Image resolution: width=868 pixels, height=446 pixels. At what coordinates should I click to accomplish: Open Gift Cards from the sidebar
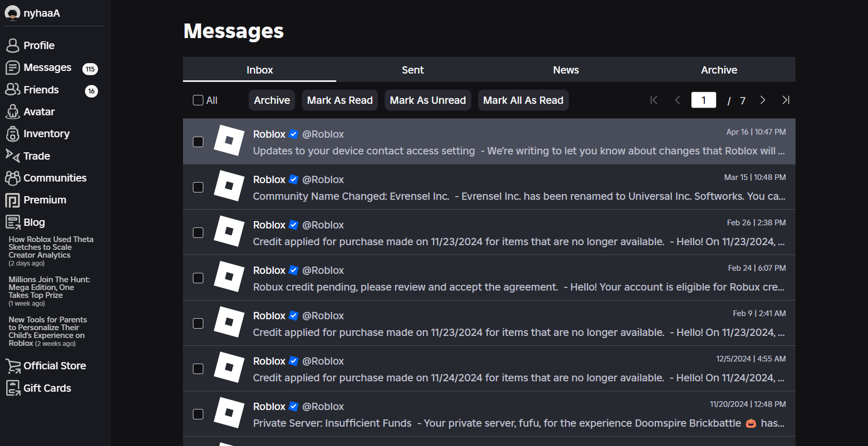[x=47, y=388]
